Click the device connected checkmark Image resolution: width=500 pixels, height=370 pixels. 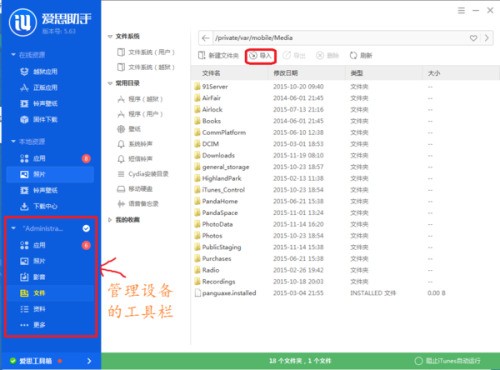click(x=86, y=228)
